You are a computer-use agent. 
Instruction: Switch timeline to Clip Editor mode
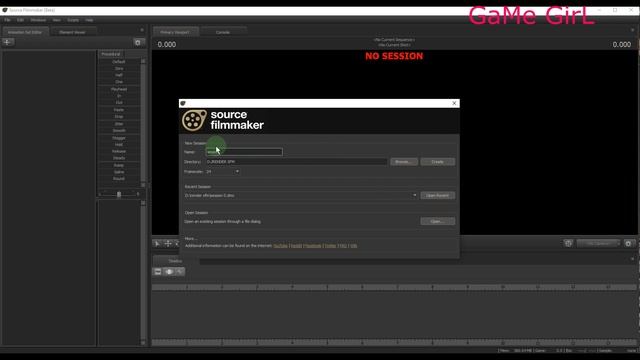[158, 272]
